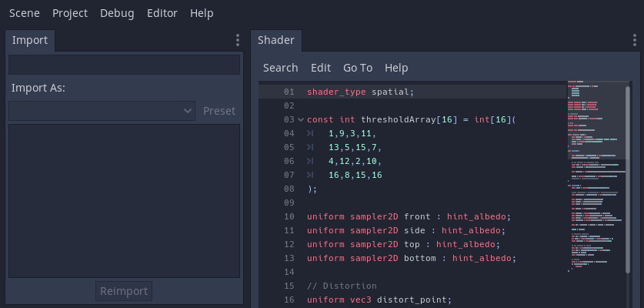Open the Debug menu
Screen dimensions: 644x308
click(x=117, y=13)
